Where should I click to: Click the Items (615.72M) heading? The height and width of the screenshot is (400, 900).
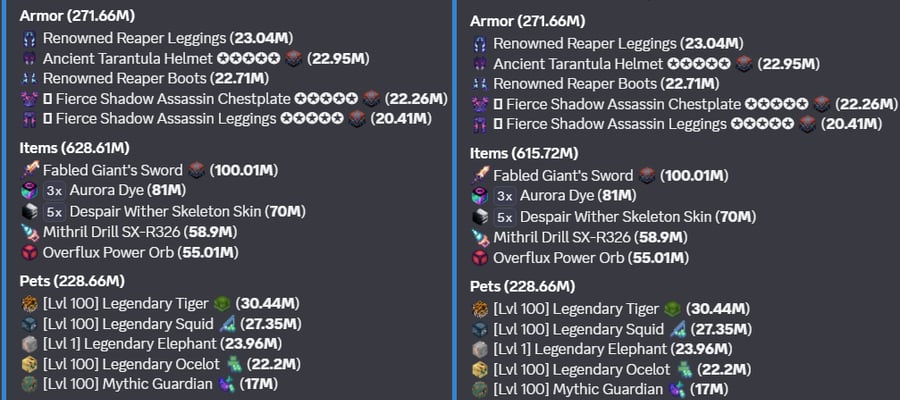(x=525, y=153)
